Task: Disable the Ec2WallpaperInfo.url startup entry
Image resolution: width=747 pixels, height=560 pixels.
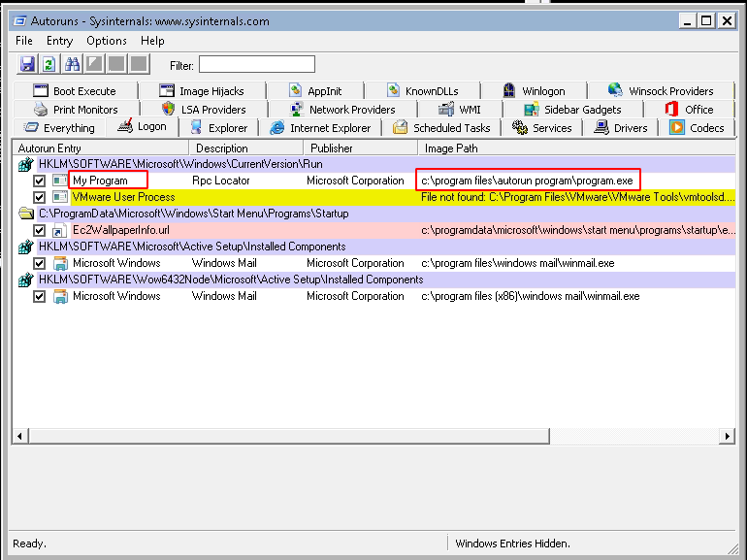Action: coord(40,230)
